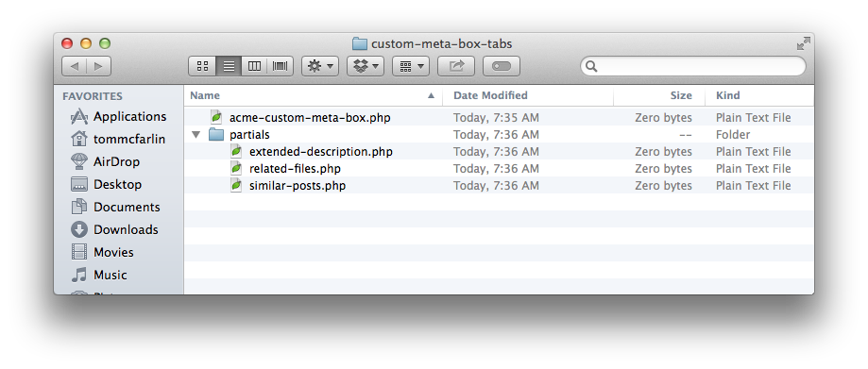The image size is (868, 369).
Task: Select the related-files.php file
Action: [x=295, y=169]
